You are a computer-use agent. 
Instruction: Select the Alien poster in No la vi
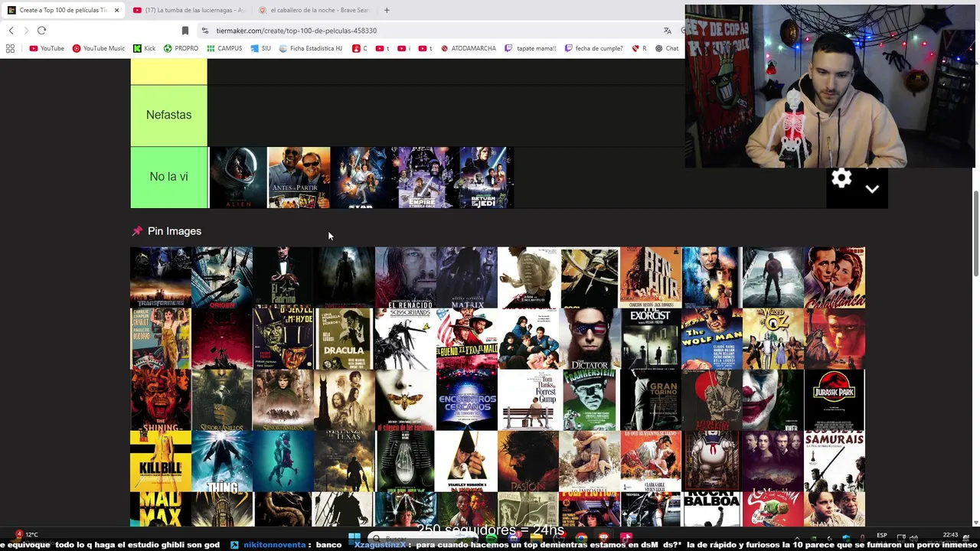click(238, 178)
